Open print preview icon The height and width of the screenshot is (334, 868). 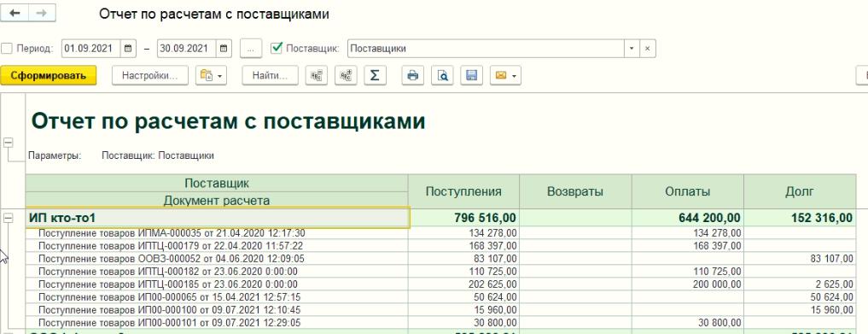(442, 76)
